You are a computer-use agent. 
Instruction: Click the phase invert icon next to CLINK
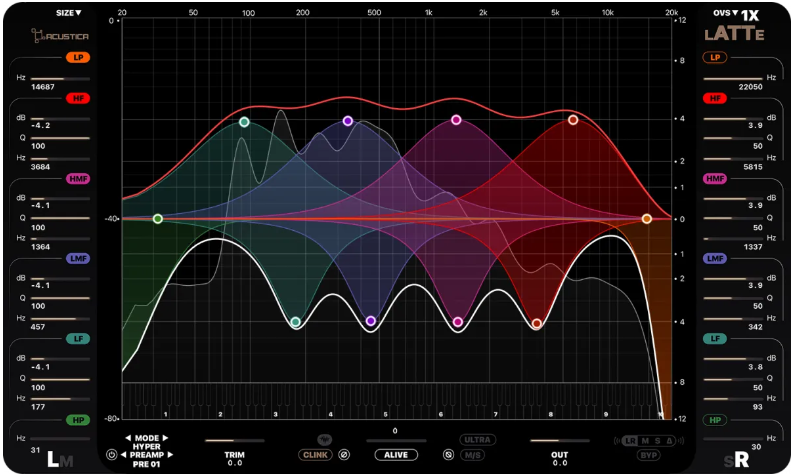344,455
